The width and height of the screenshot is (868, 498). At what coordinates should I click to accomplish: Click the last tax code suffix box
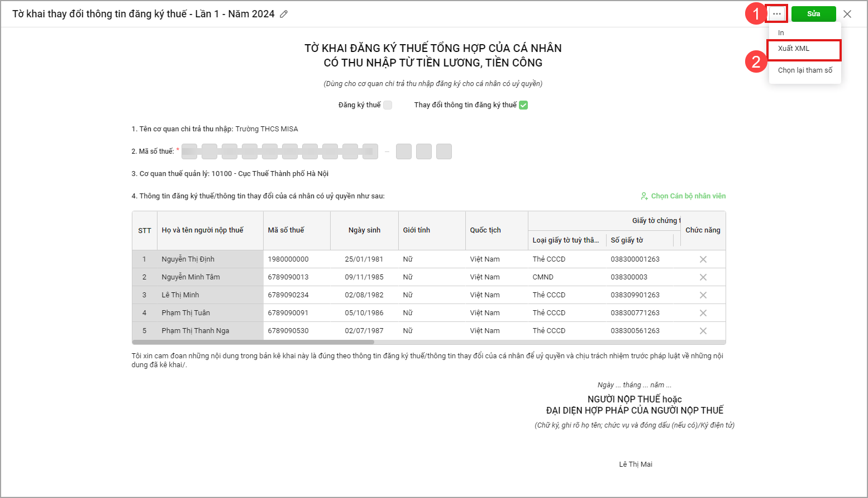click(x=444, y=151)
